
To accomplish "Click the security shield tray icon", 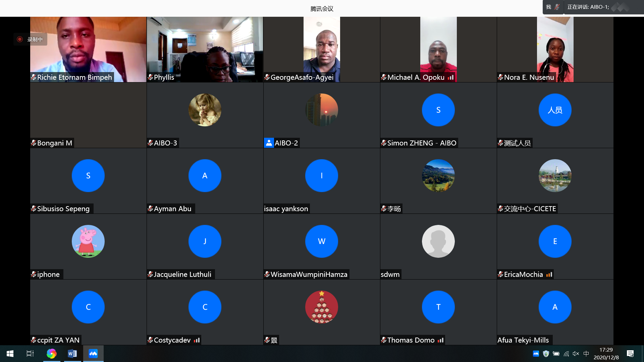I will [x=546, y=354].
